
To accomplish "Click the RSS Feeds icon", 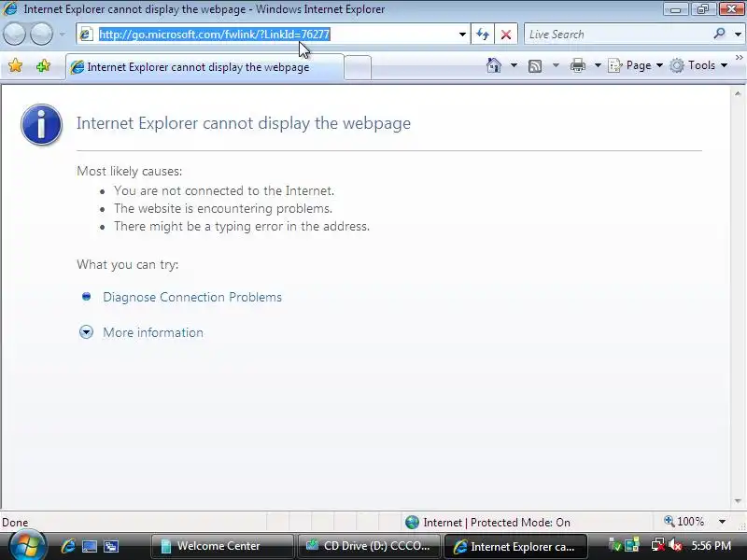I will [535, 65].
